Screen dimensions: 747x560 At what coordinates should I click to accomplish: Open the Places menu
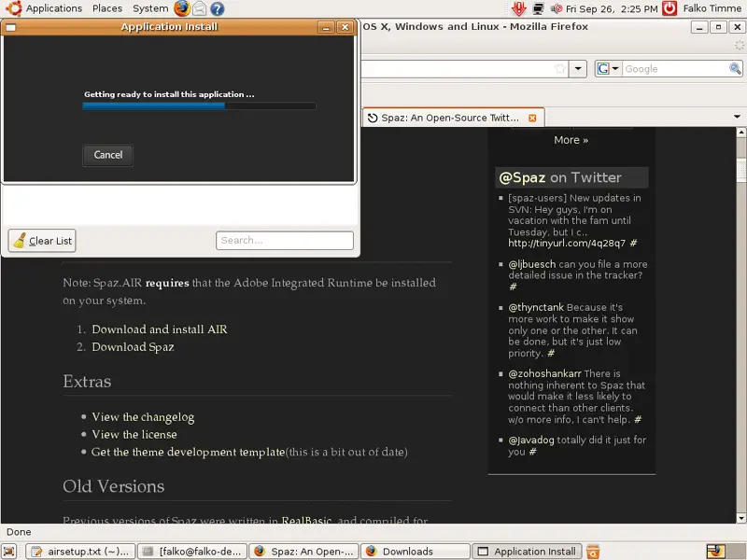(106, 8)
